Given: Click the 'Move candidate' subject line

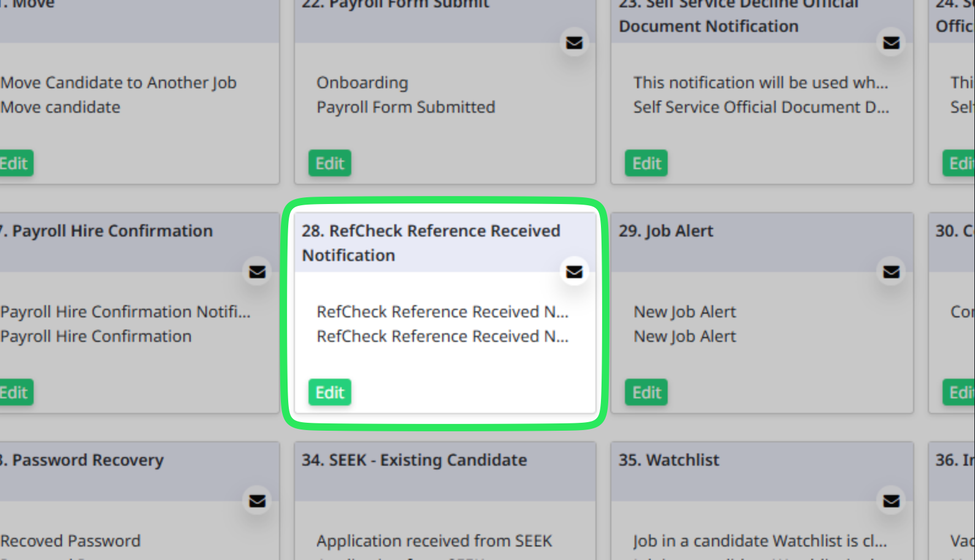Looking at the screenshot, I should click(60, 107).
